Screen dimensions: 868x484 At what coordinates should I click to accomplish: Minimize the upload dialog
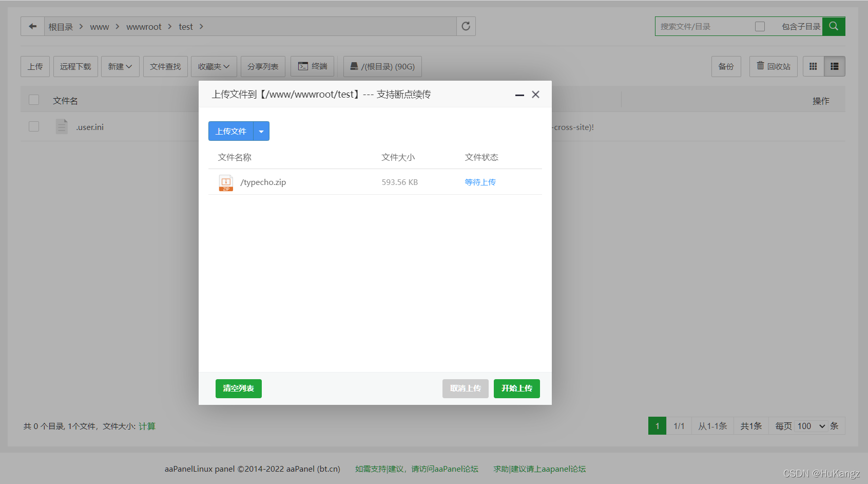pos(519,95)
